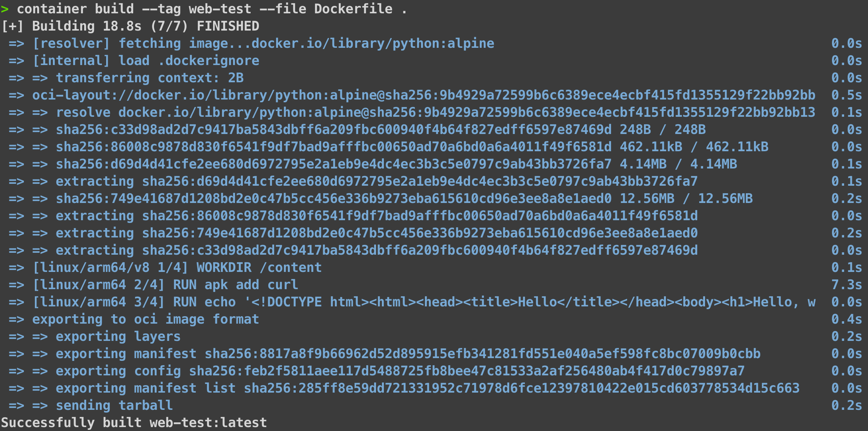Click the "462.11kB / 462.11kB" size text

tap(694, 147)
